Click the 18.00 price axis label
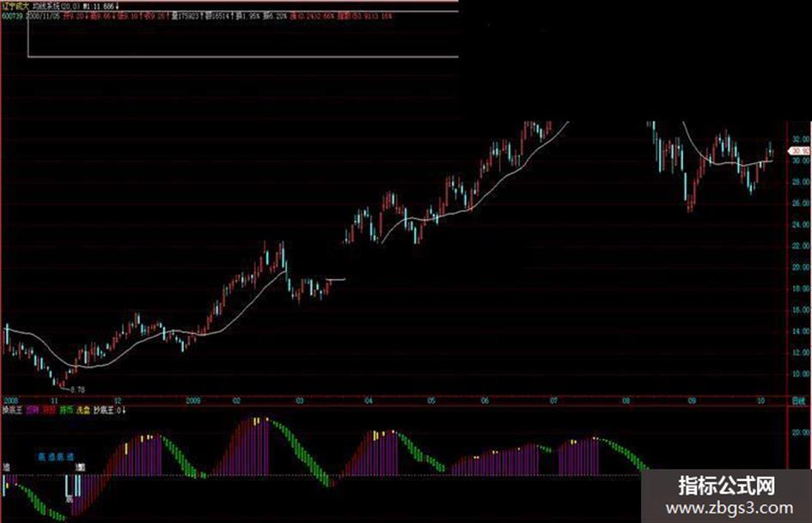812x523 pixels. [800, 289]
